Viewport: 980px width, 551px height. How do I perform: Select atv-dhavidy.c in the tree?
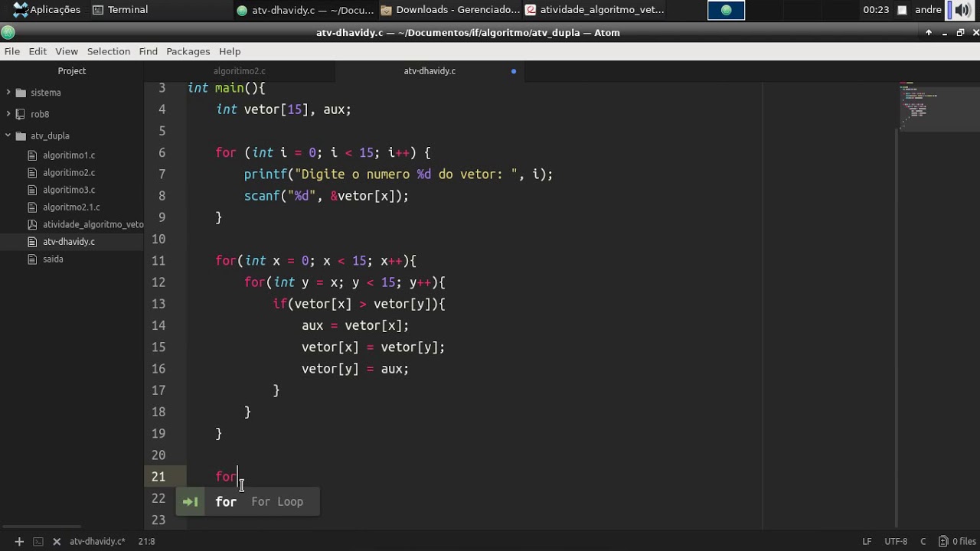click(x=69, y=242)
